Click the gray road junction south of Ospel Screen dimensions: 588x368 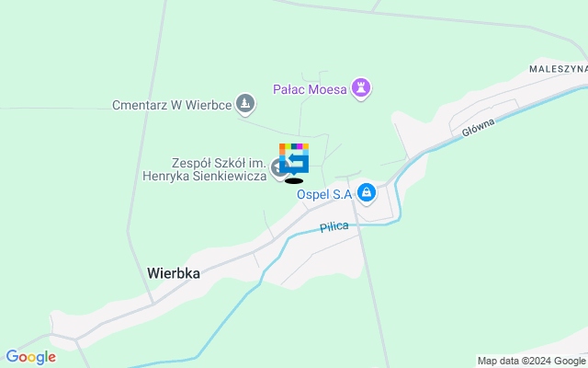pos(353,202)
